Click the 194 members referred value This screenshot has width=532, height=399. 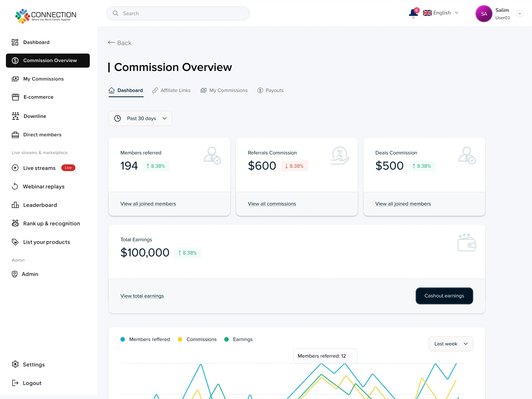(x=129, y=166)
